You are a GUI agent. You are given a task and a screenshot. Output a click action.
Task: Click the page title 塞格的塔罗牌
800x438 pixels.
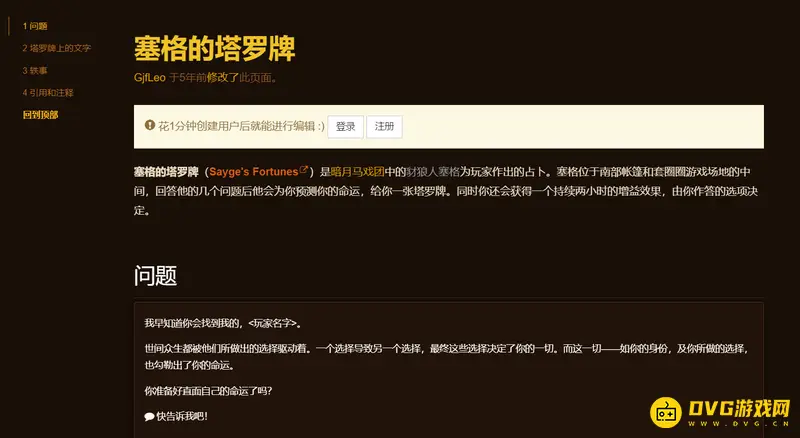(214, 48)
